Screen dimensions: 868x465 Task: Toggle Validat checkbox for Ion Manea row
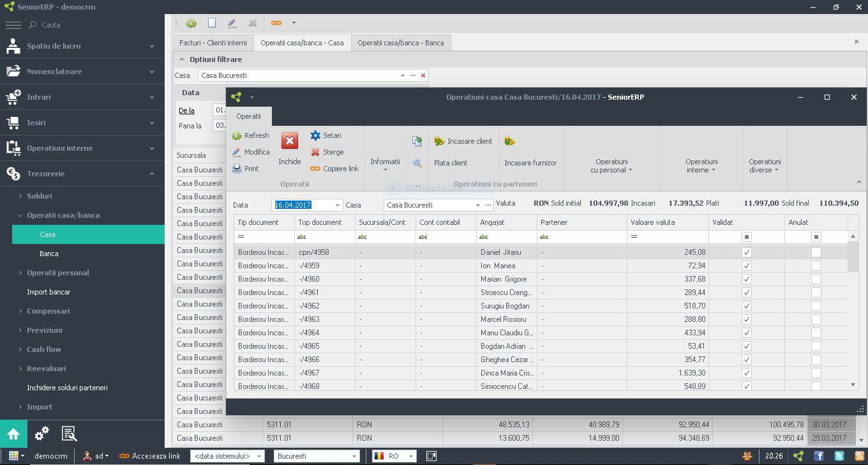pos(747,266)
